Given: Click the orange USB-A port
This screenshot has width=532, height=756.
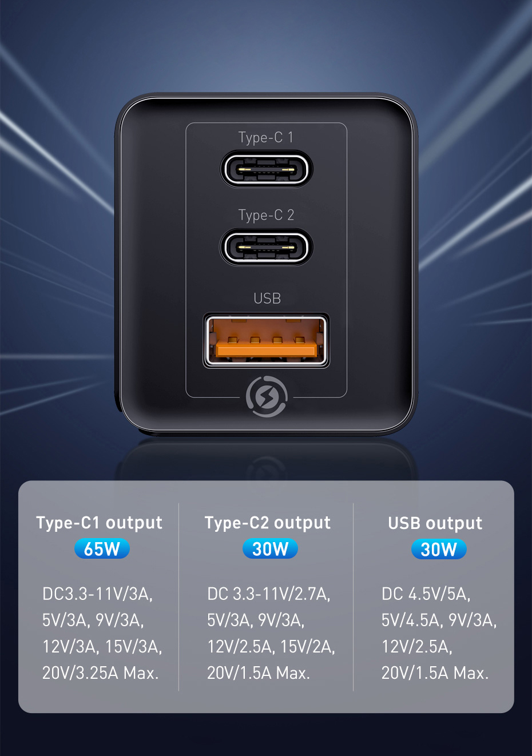Looking at the screenshot, I should (266, 341).
